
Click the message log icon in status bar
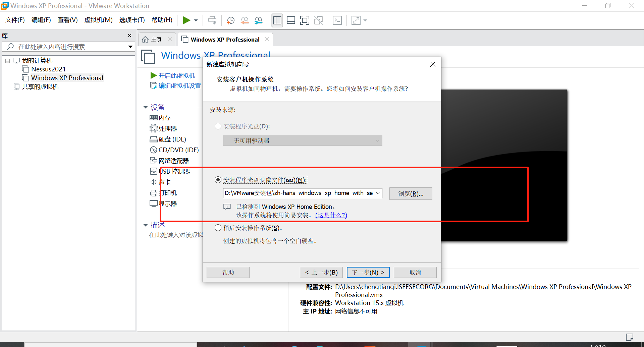click(x=629, y=337)
